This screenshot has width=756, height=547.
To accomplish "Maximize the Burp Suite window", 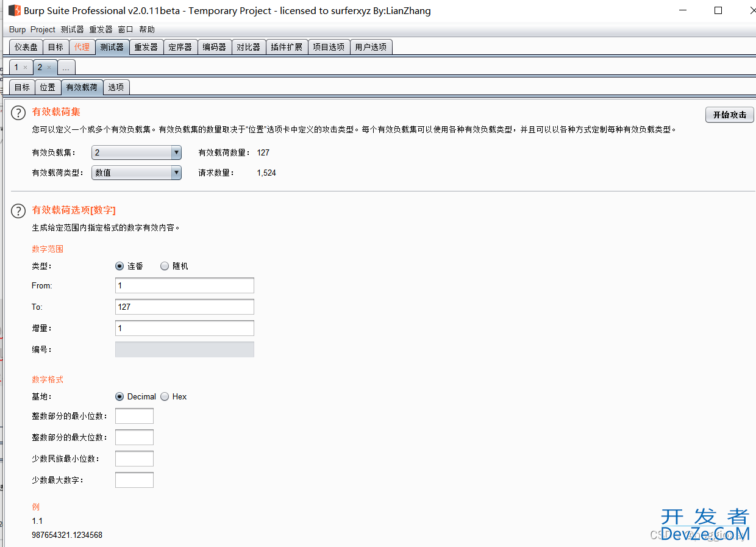I will point(718,10).
